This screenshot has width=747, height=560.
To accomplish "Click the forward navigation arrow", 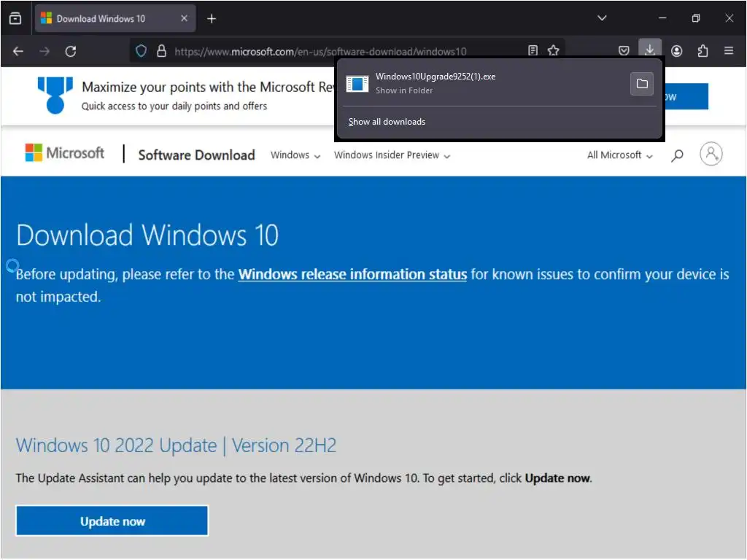I will 44,51.
